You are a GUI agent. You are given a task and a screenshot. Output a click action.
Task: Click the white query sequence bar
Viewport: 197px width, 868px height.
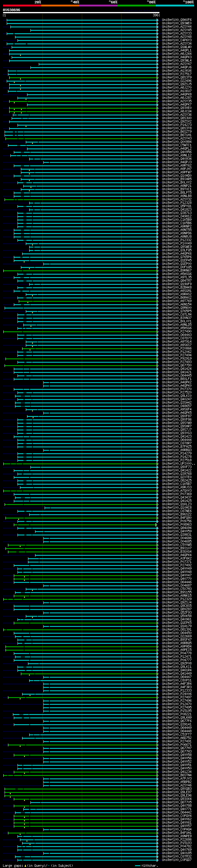click(81, 13)
